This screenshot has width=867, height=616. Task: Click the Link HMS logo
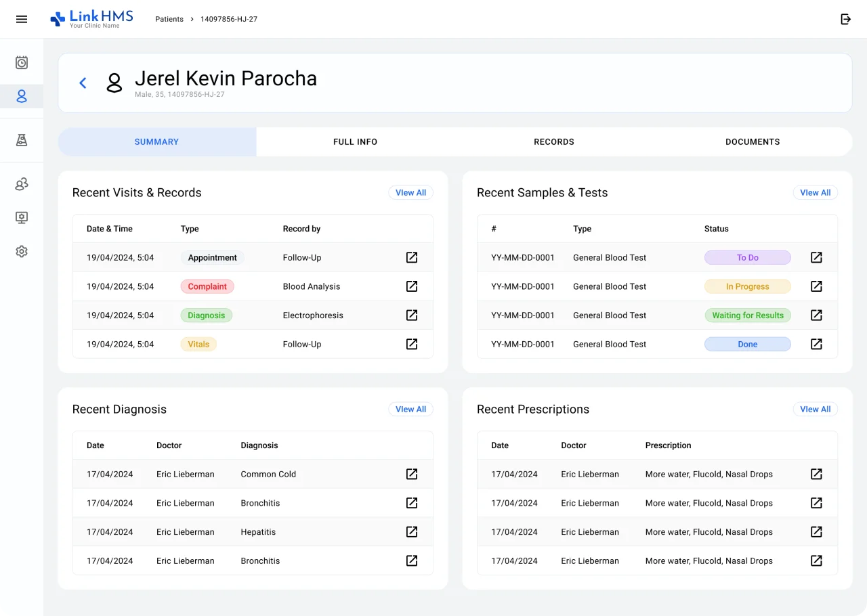(x=91, y=19)
